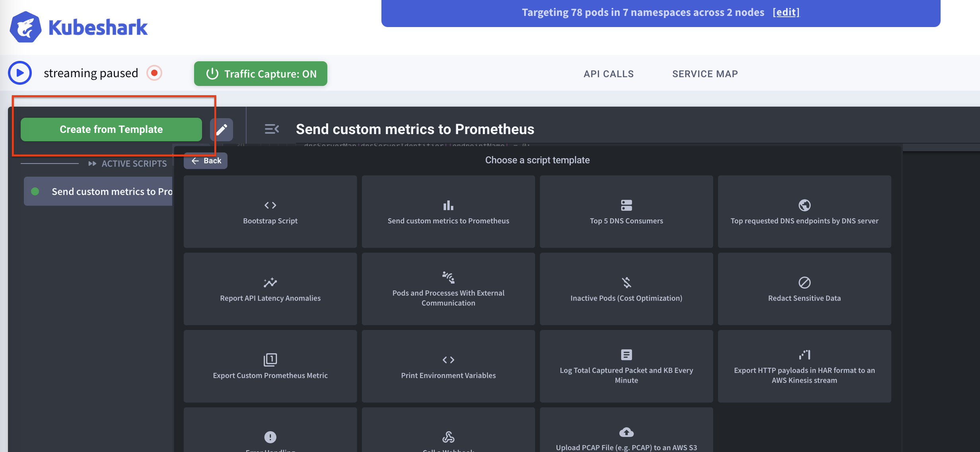
Task: Pick the Top 5 DNS Consumers template
Action: [x=626, y=212]
